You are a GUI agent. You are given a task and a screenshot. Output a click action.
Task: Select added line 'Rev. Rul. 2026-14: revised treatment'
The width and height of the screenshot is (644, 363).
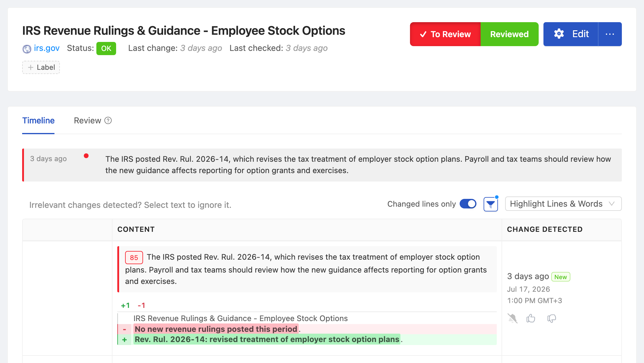click(307, 340)
